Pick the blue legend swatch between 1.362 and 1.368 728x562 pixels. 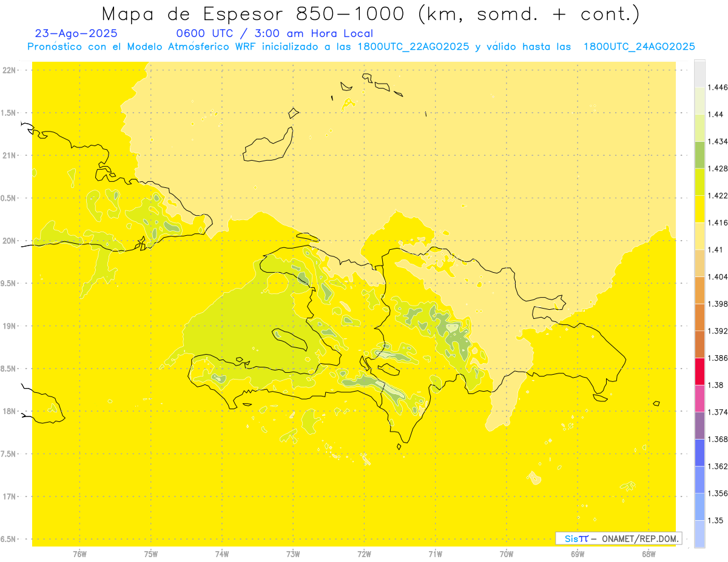click(699, 453)
